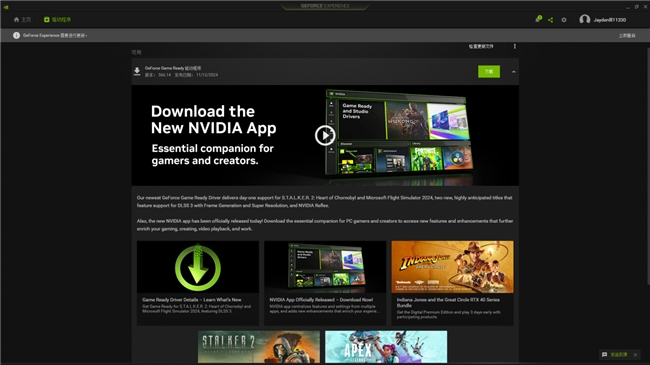Image resolution: width=650 pixels, height=365 pixels.
Task: Open the Jayden account name menu
Action: (609, 20)
